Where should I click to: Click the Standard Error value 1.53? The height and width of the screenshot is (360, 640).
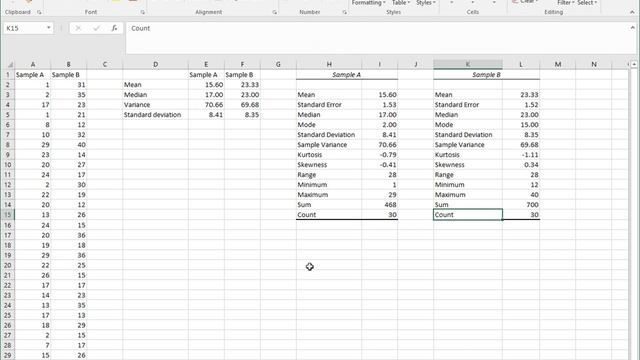point(380,104)
